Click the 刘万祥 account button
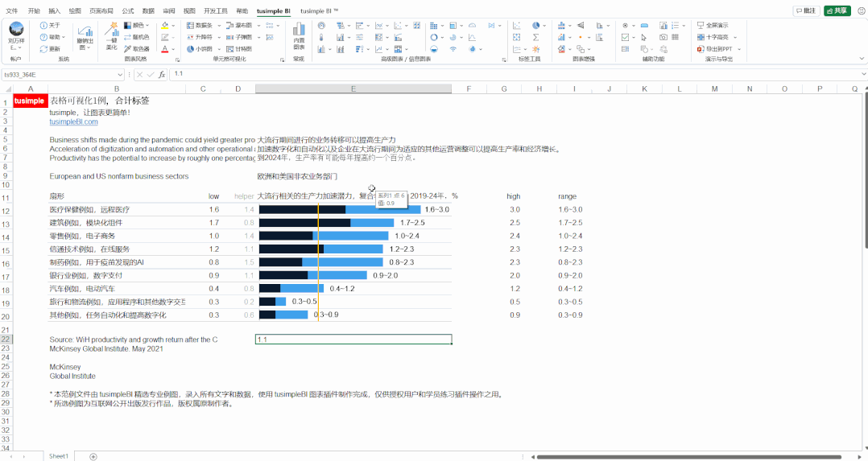 [16, 36]
